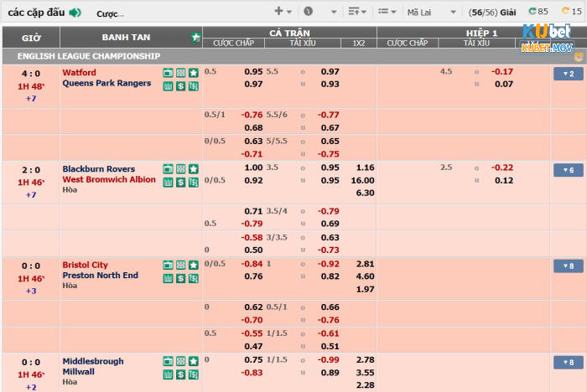Favorite the Blackburn Rovers match with star
The width and height of the screenshot is (587, 392).
click(194, 169)
